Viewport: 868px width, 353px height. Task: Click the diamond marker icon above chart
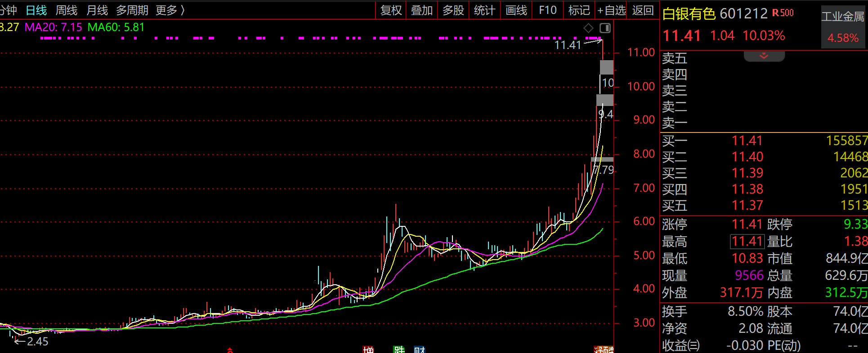pyautogui.click(x=588, y=28)
